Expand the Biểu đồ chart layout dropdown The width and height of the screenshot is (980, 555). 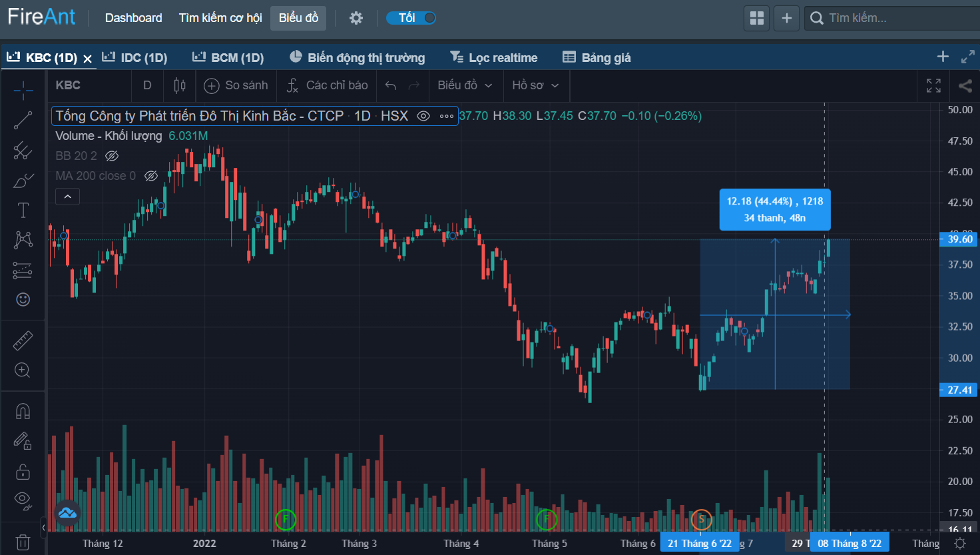point(465,85)
